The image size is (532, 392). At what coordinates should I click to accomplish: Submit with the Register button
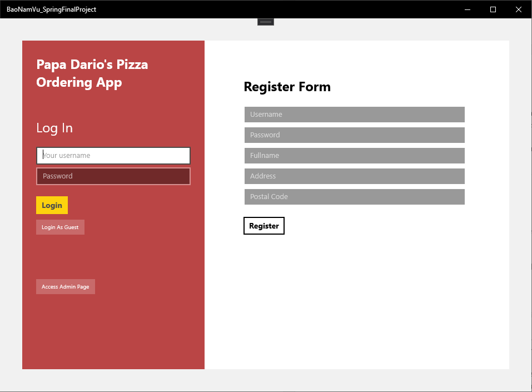(x=264, y=226)
